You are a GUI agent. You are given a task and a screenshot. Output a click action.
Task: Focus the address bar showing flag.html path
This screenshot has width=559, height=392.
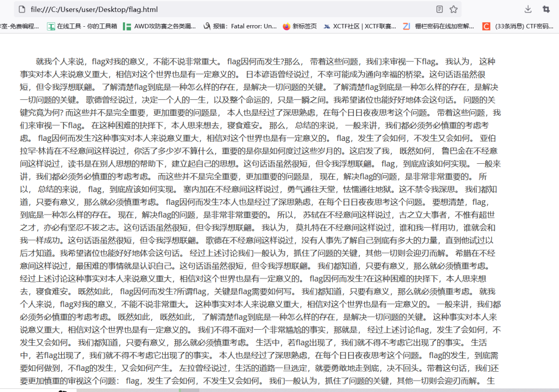point(218,9)
